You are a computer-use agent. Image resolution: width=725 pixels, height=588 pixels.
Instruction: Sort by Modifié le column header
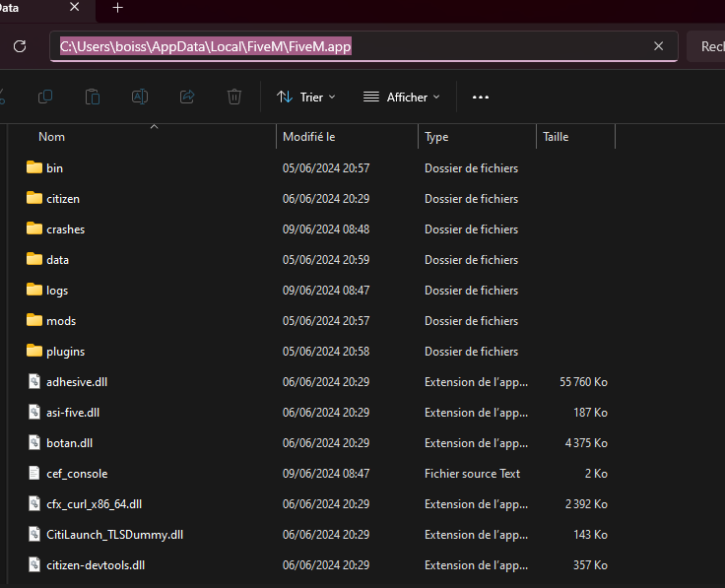coord(309,137)
